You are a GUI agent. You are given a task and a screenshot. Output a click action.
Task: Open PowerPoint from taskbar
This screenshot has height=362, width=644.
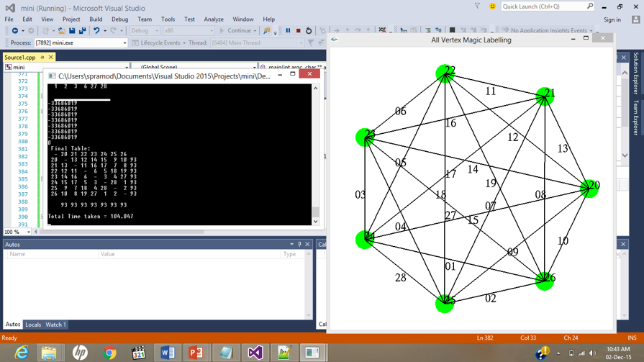[196, 353]
